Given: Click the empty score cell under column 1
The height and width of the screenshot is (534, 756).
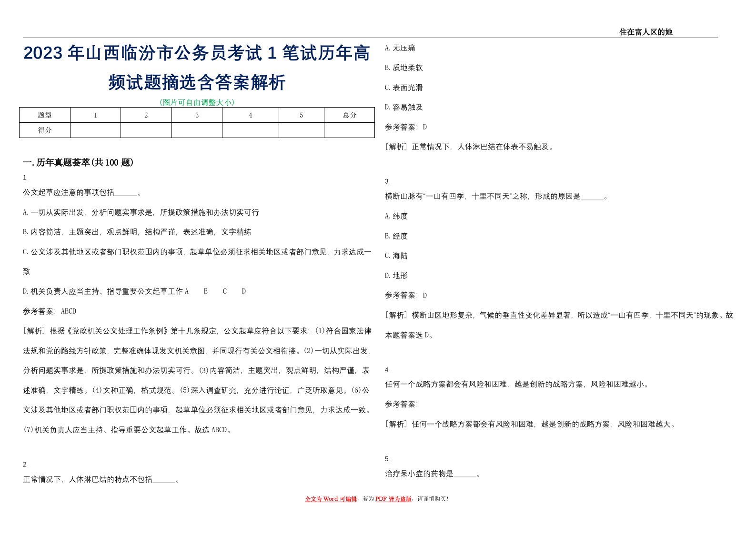Looking at the screenshot, I should pos(95,130).
